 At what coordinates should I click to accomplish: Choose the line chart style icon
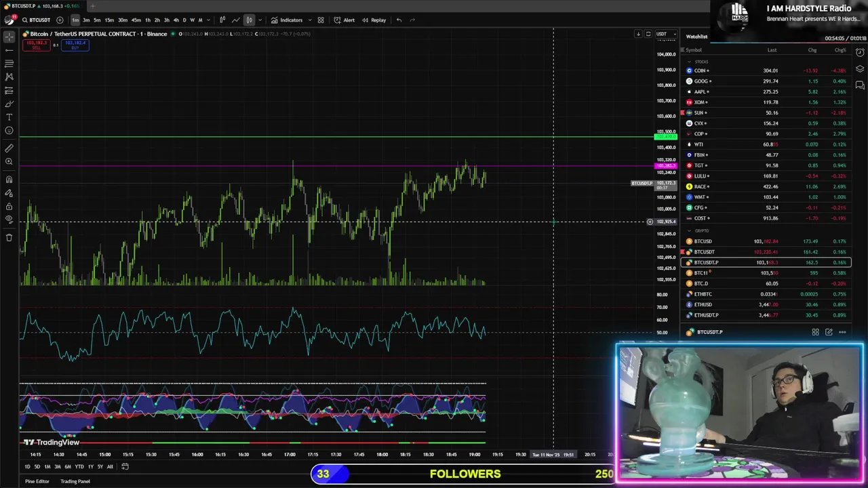(235, 20)
